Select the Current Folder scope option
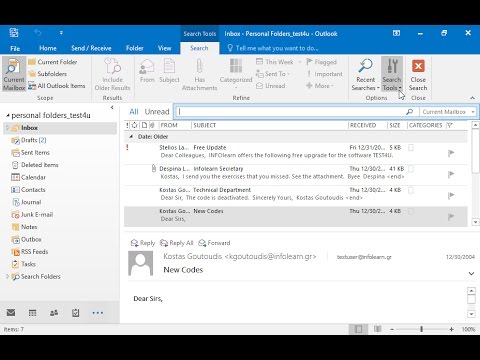480x360 pixels. click(53, 62)
